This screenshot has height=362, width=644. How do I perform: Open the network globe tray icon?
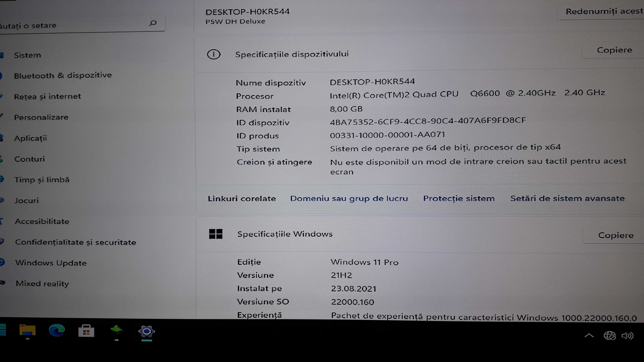point(610,335)
